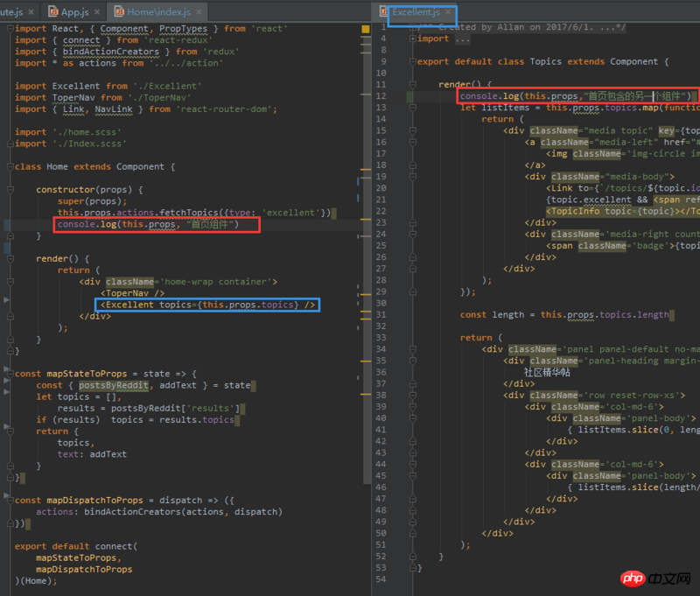Select the Home\index.js editor tab
The width and height of the screenshot is (700, 596).
click(158, 12)
